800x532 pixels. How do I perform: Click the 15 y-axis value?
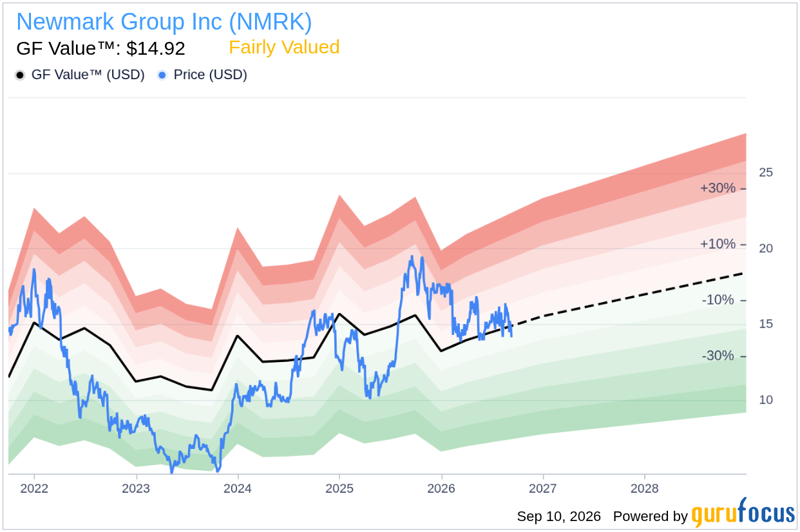point(766,324)
